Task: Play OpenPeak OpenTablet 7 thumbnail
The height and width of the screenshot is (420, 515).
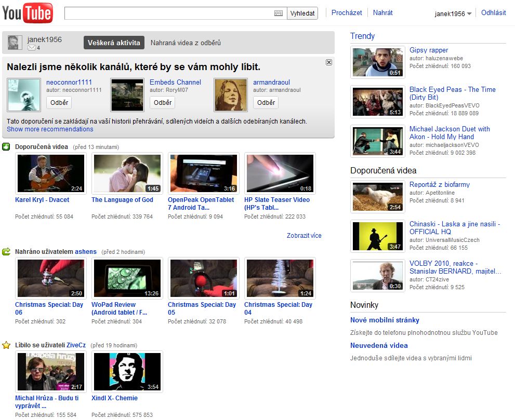Action: tap(204, 173)
